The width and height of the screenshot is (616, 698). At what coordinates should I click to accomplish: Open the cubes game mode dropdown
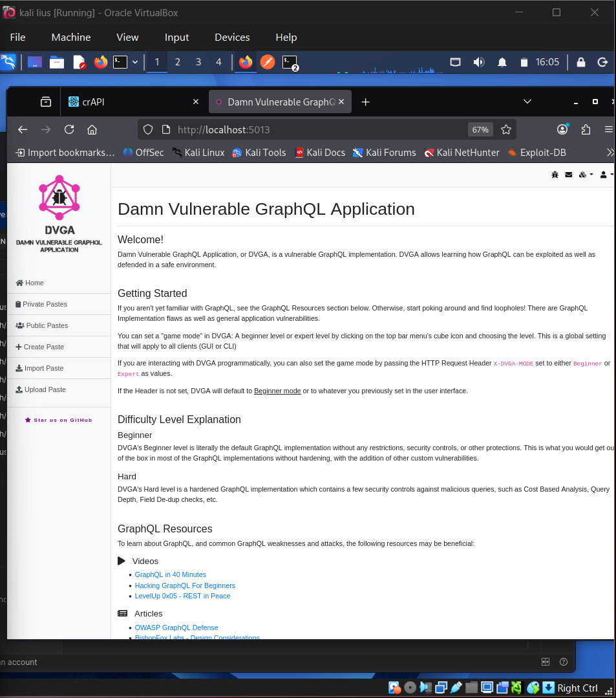[586, 175]
